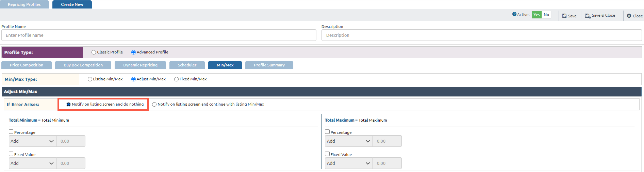Click the Active help question mark icon
This screenshot has height=172, width=644.
[x=514, y=14]
